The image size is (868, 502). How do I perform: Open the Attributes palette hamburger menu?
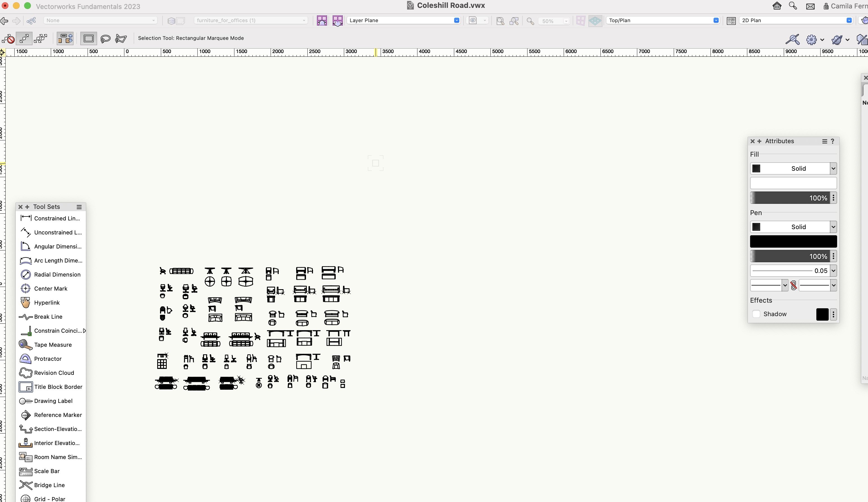[x=824, y=141]
